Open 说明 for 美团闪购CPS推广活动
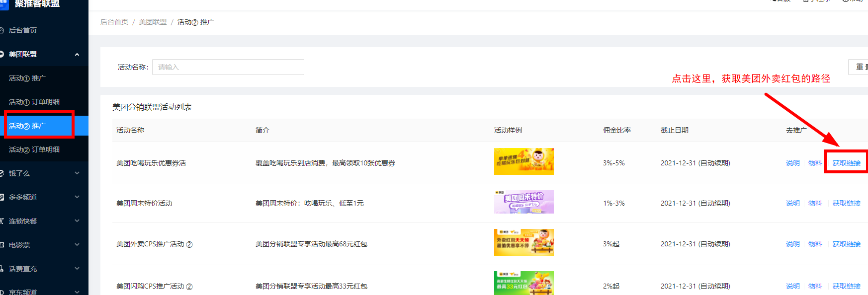Image resolution: width=868 pixels, height=295 pixels. (793, 286)
